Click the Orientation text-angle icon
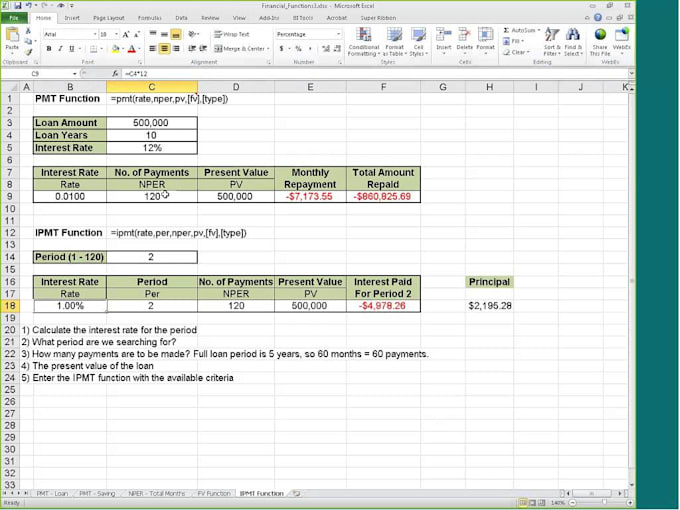The image size is (680, 510). 192,34
